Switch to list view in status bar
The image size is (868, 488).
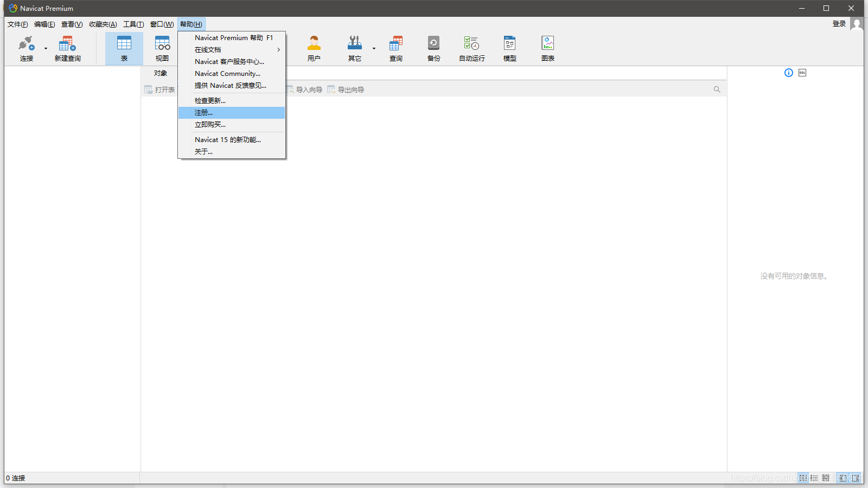pos(803,478)
